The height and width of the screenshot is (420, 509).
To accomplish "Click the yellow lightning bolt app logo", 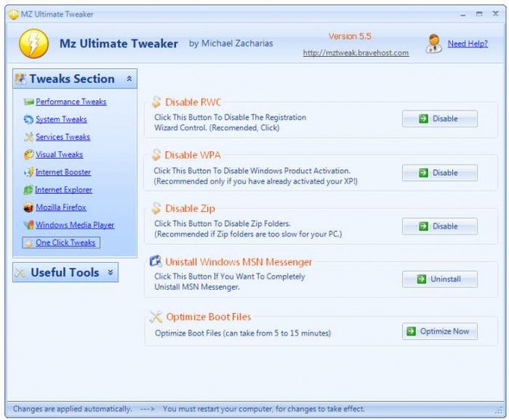I will click(x=34, y=44).
